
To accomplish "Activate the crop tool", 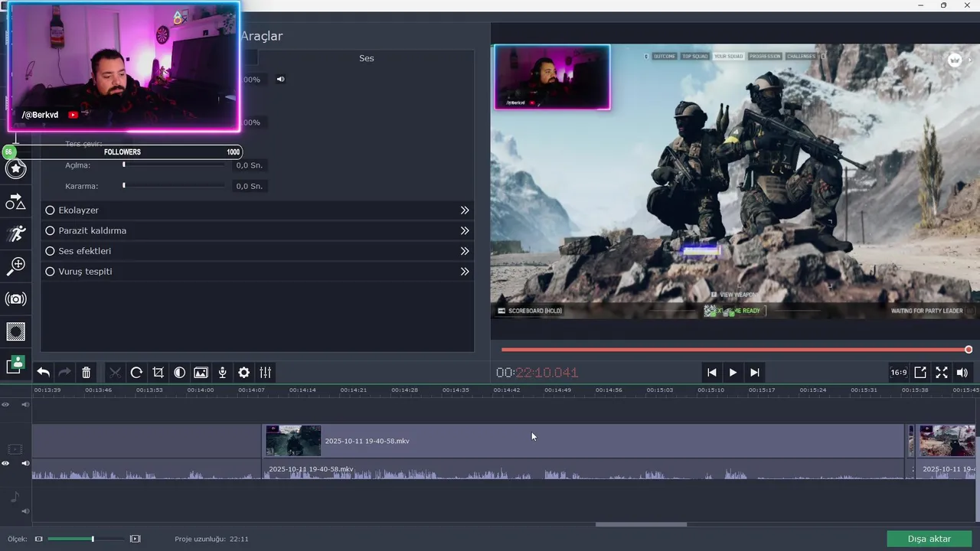I will 158,373.
